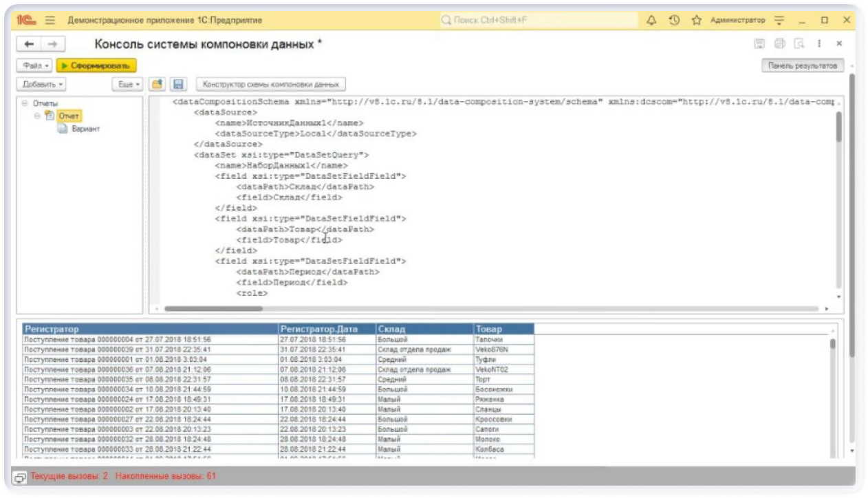Click the print preview icon in the form header

799,44
